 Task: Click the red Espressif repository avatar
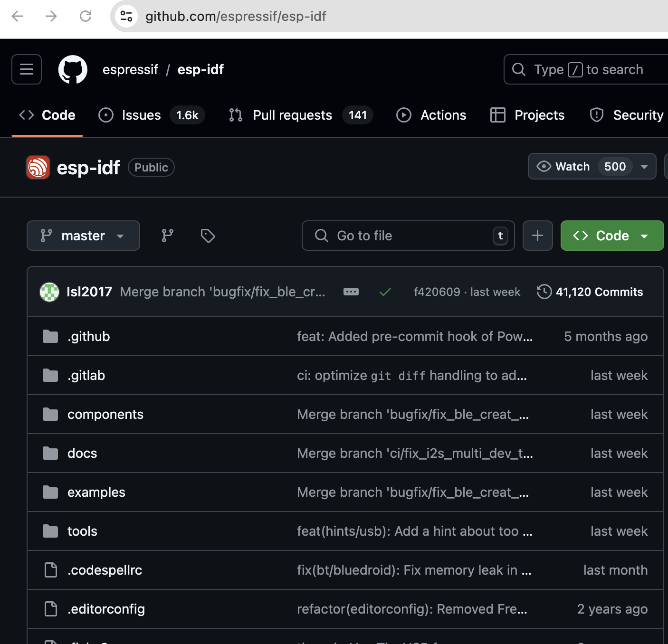38,167
